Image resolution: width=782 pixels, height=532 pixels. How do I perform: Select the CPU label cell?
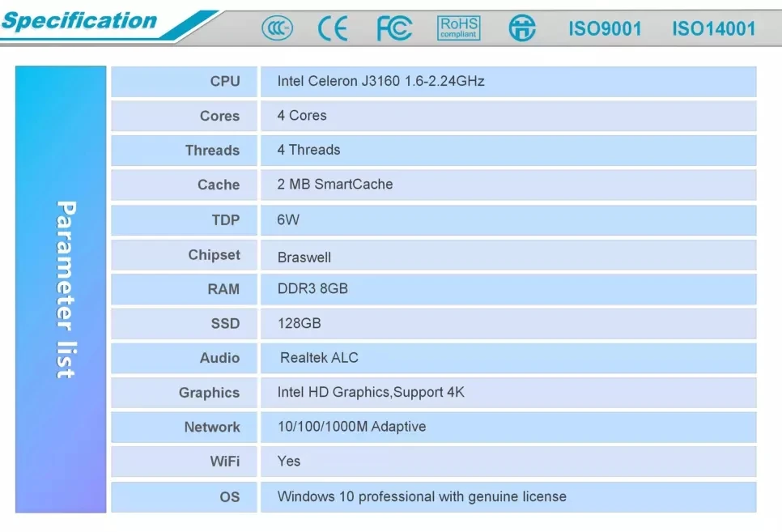pos(184,81)
